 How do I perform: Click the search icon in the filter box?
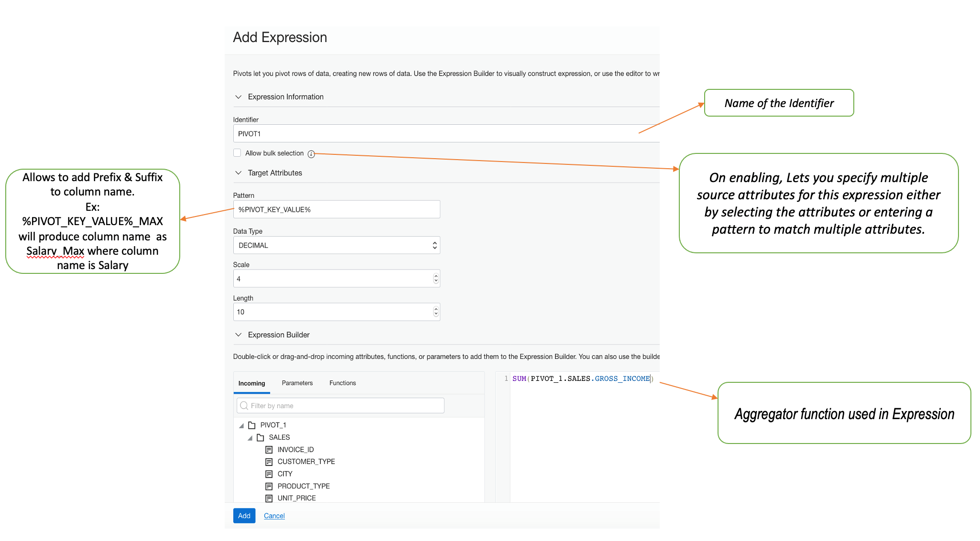click(x=244, y=406)
